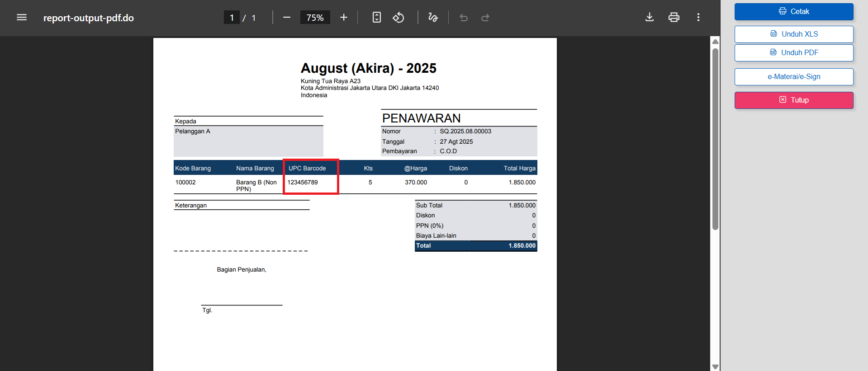Image resolution: width=868 pixels, height=371 pixels.
Task: Click the Biaya Lain-lain label
Action: [x=436, y=236]
